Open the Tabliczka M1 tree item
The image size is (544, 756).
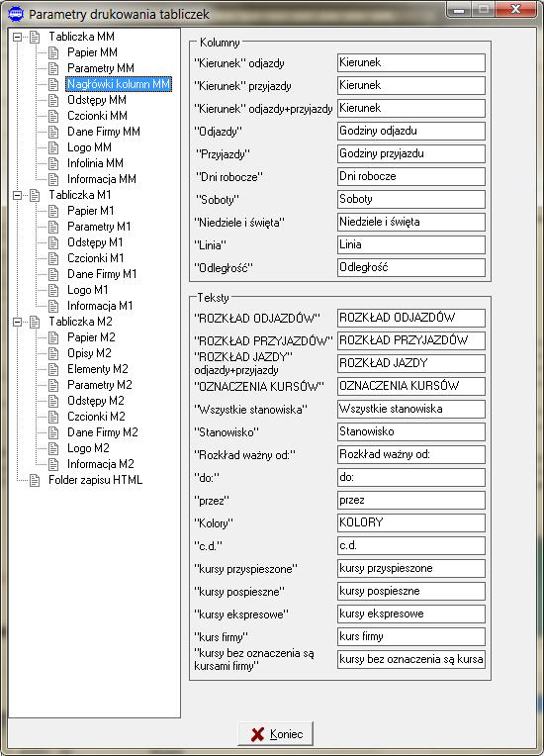point(80,195)
